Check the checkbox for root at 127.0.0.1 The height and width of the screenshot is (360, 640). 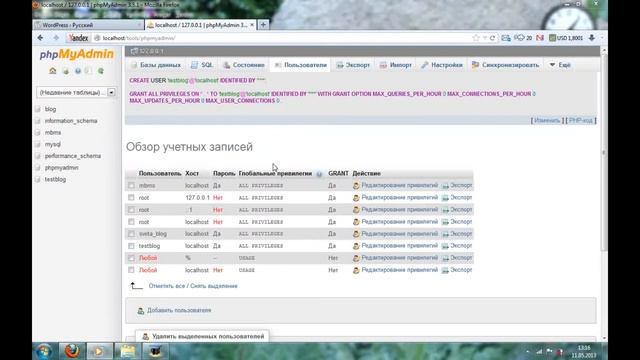[x=131, y=198]
